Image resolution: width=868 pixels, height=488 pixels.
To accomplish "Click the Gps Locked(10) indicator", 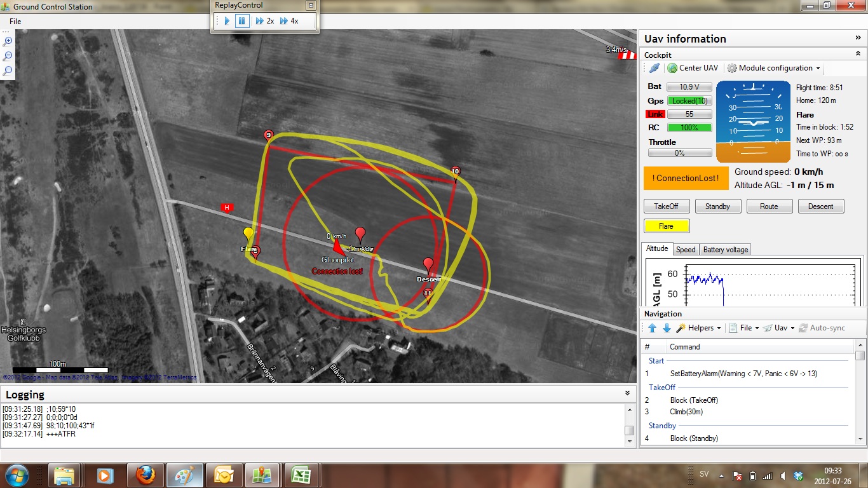I will [689, 100].
